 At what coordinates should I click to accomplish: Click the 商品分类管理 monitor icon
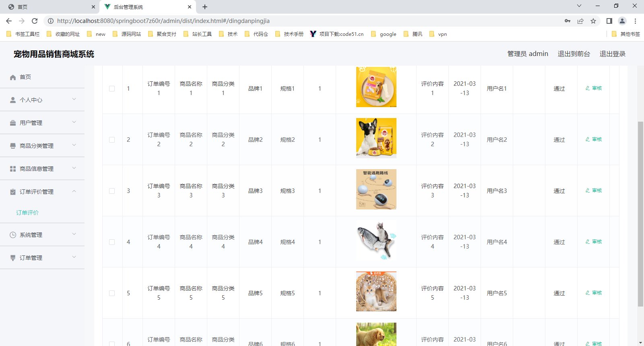click(x=13, y=146)
